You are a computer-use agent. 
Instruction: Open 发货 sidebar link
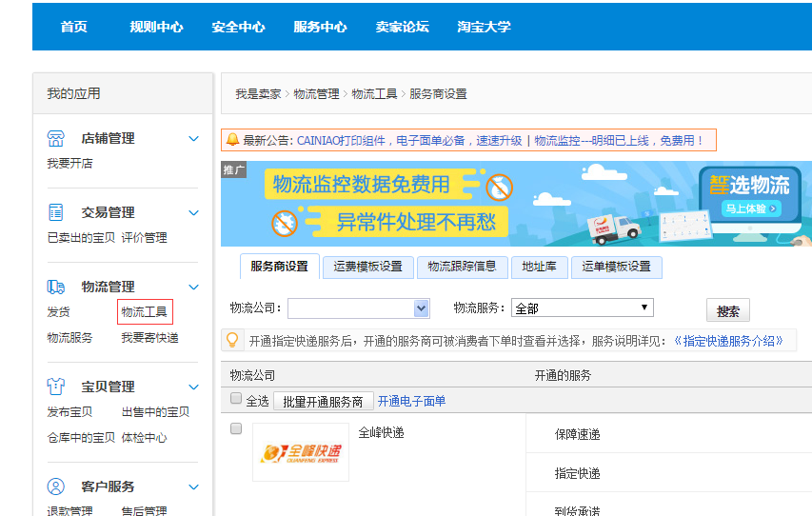coord(58,312)
